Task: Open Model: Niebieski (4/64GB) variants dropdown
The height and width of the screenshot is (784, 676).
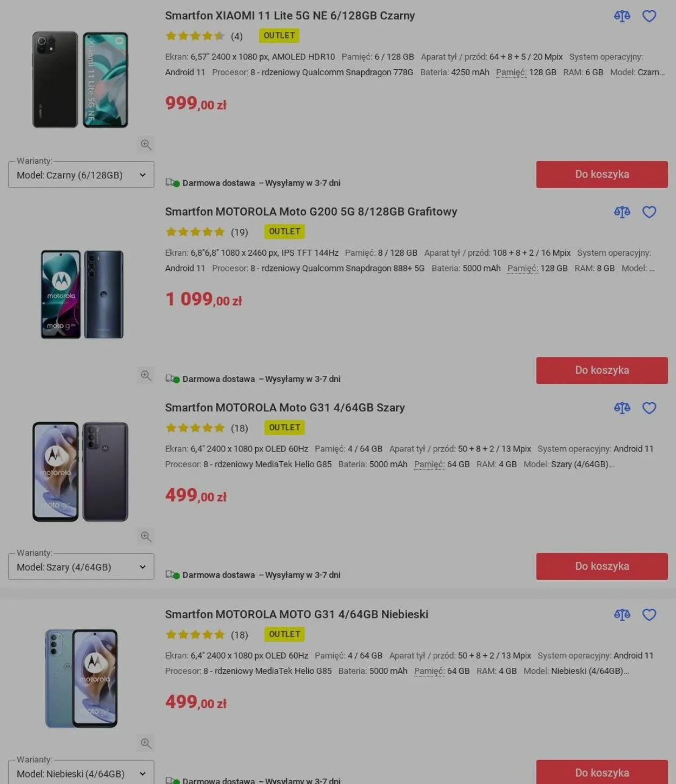Action: pos(81,772)
